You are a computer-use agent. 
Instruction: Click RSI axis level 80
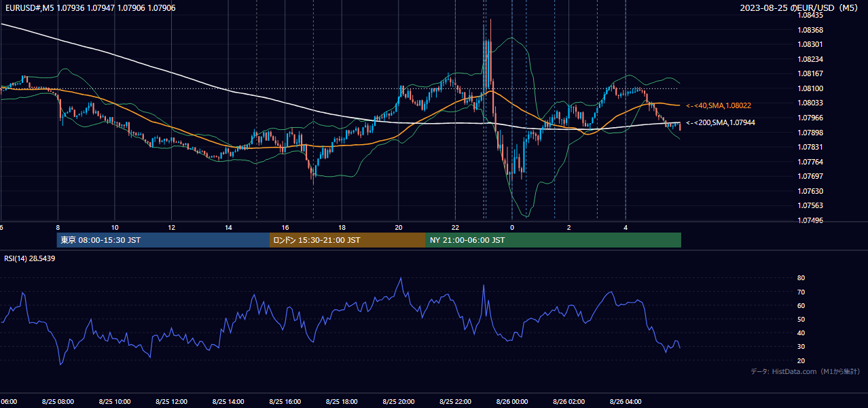[801, 278]
